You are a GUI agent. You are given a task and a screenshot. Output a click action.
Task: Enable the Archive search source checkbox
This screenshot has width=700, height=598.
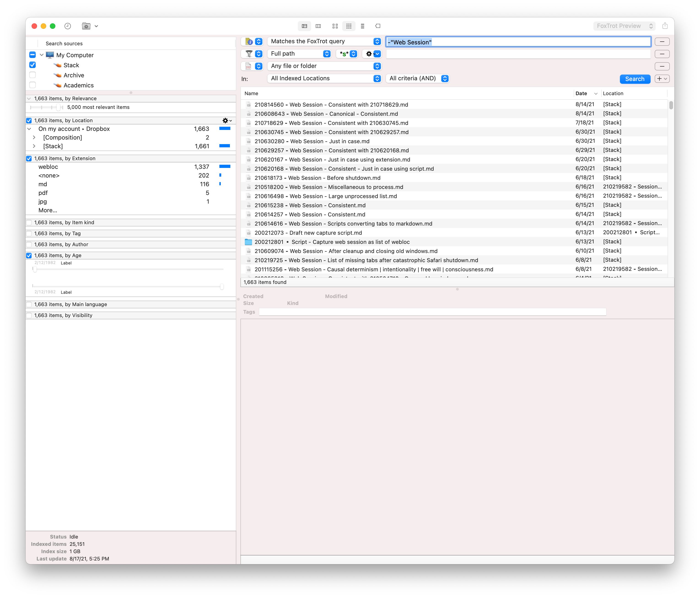click(33, 75)
